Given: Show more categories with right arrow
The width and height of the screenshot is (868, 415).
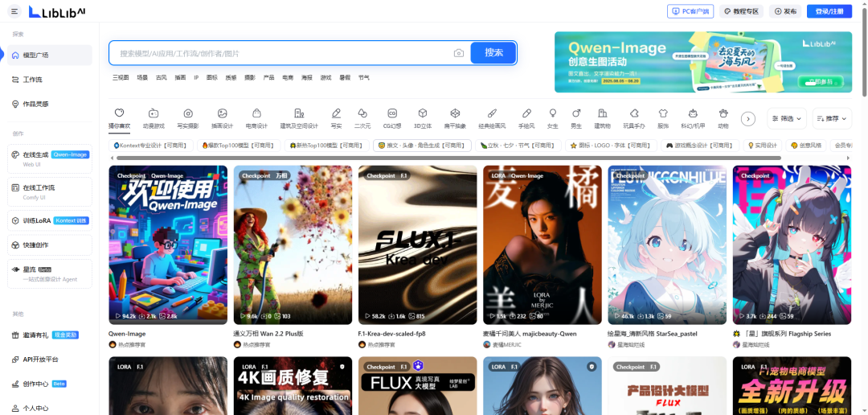Looking at the screenshot, I should tap(748, 118).
